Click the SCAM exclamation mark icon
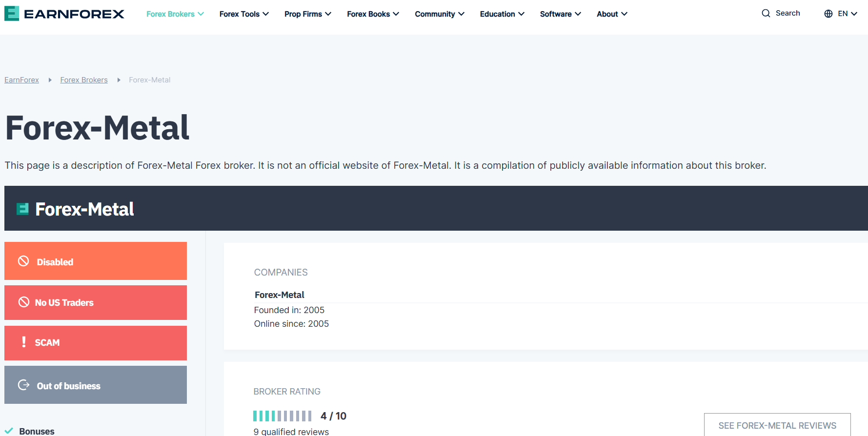The height and width of the screenshot is (436, 868). tap(23, 342)
